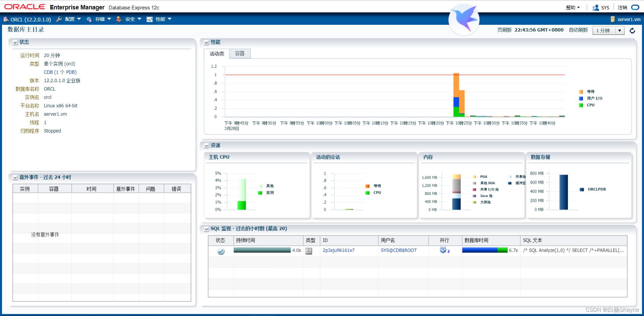Click the 持续时间 column header

pyautogui.click(x=268, y=240)
